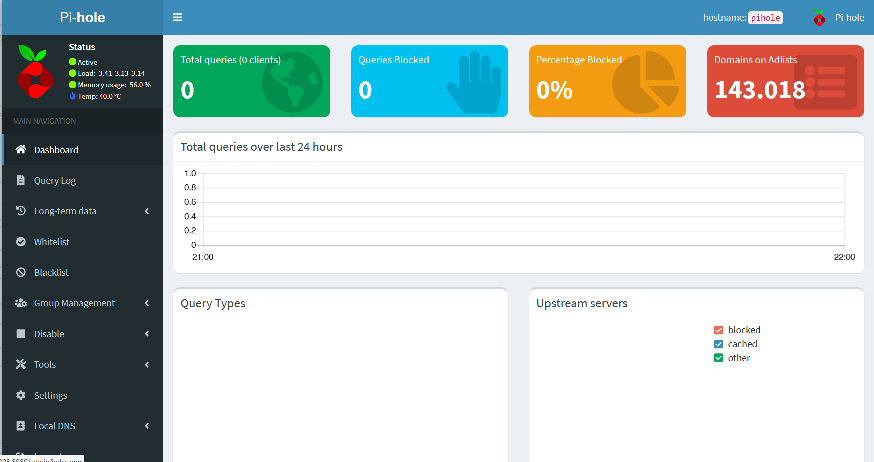Go to the Blacklist page
The width and height of the screenshot is (874, 462).
82,272
